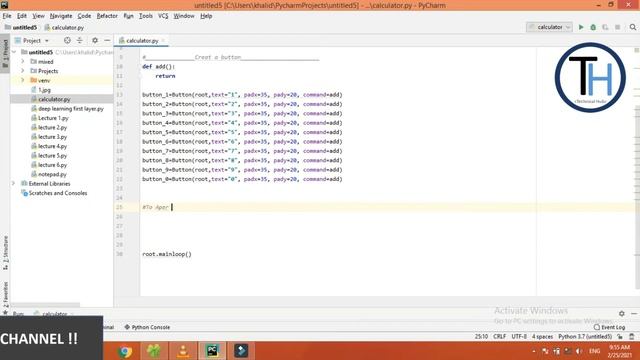Click the Stop square icon in toolbar
The image size is (640, 360).
[x=618, y=27]
